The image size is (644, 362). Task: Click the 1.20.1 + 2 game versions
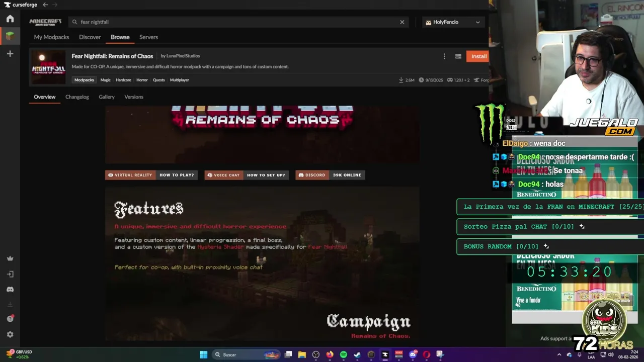[x=458, y=80]
